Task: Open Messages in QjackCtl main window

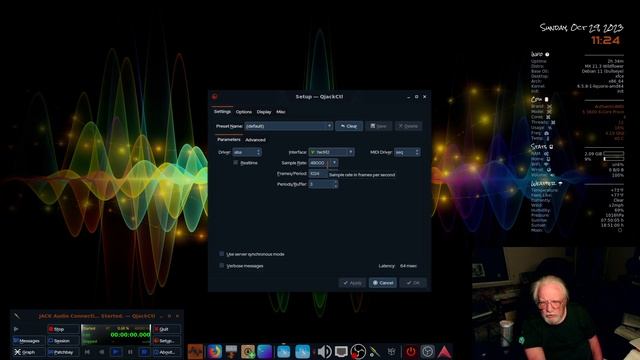Action: [x=28, y=340]
